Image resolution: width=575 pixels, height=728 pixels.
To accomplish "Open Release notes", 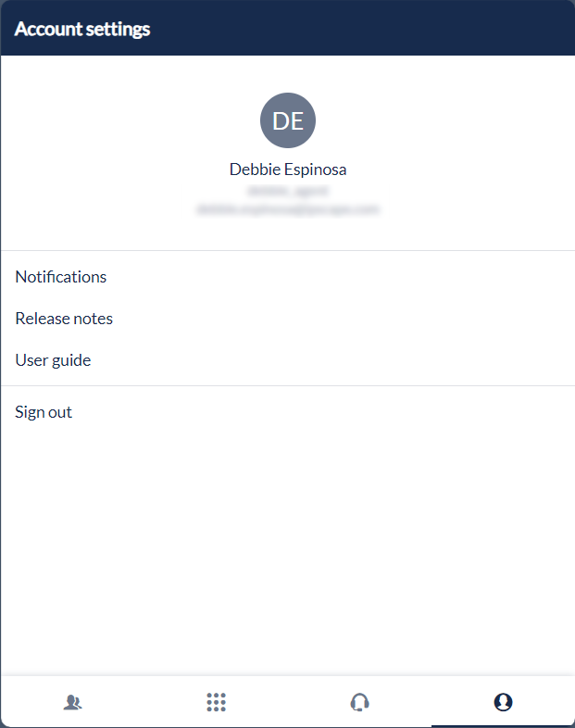I will pos(64,319).
